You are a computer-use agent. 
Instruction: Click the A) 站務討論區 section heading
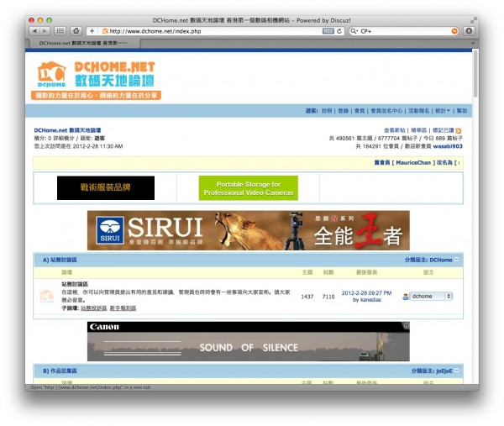(60, 260)
